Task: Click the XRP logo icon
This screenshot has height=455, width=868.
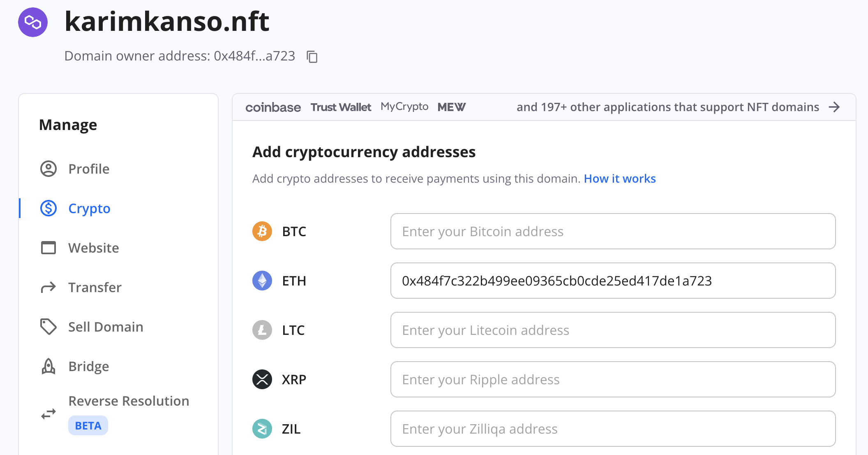Action: coord(262,379)
